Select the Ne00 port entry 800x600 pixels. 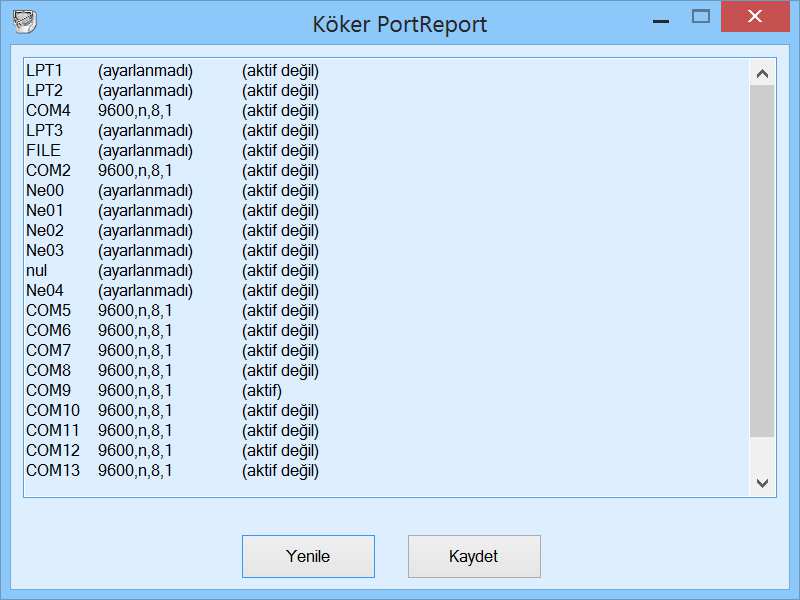pos(150,190)
